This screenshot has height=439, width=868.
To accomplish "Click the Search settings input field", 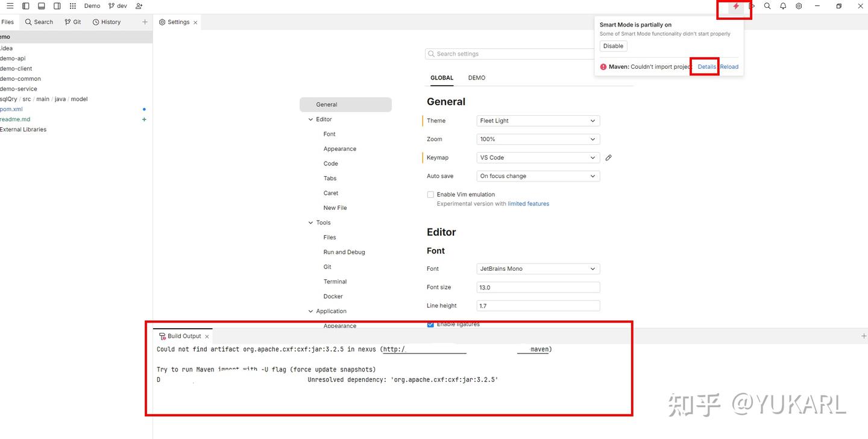I will (510, 54).
